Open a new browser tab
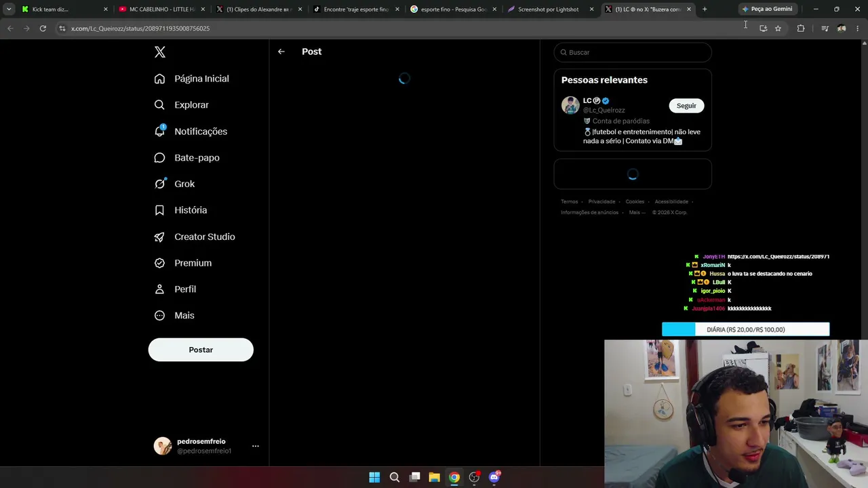The height and width of the screenshot is (488, 868). tap(705, 9)
